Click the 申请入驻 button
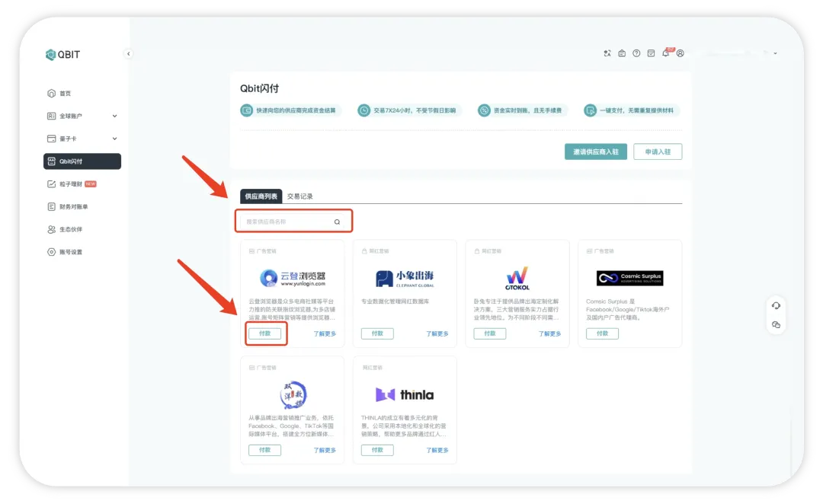The width and height of the screenshot is (823, 504). (x=658, y=152)
